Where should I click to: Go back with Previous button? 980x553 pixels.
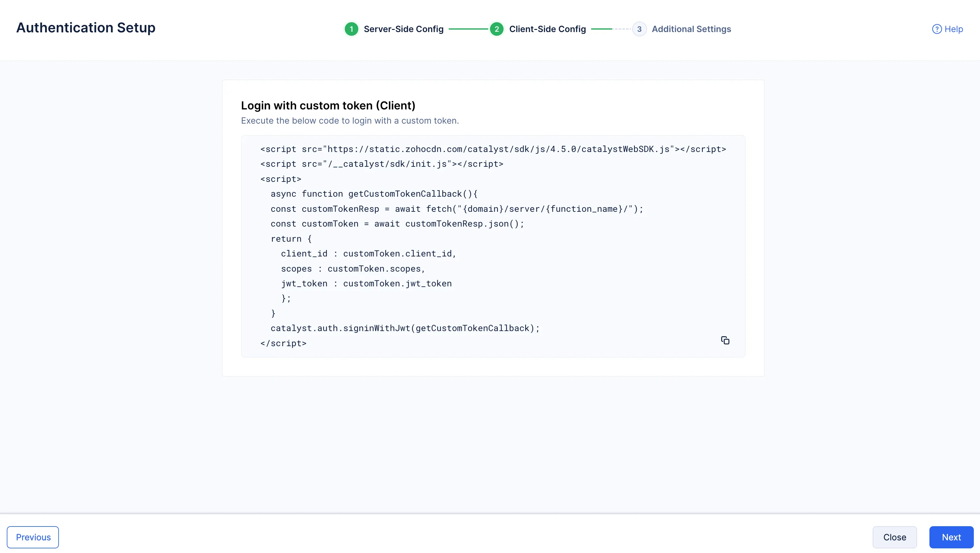33,537
